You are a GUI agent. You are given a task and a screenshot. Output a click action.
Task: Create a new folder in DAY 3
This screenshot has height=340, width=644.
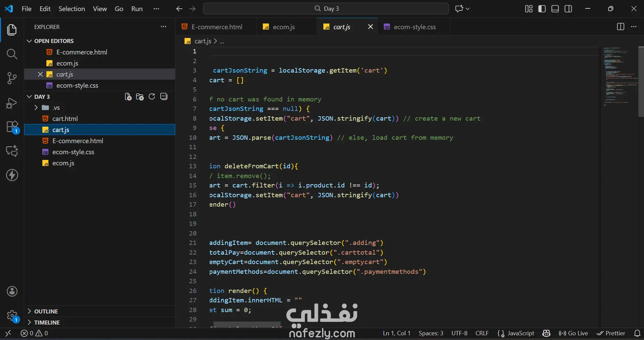coord(140,97)
